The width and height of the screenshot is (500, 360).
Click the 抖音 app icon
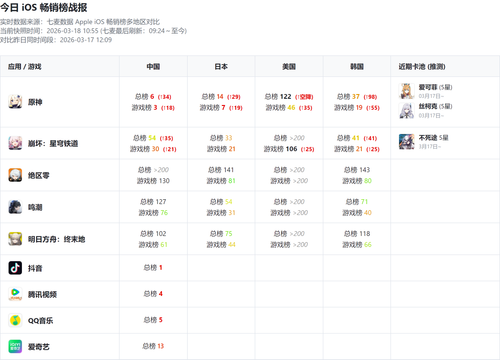(x=15, y=268)
